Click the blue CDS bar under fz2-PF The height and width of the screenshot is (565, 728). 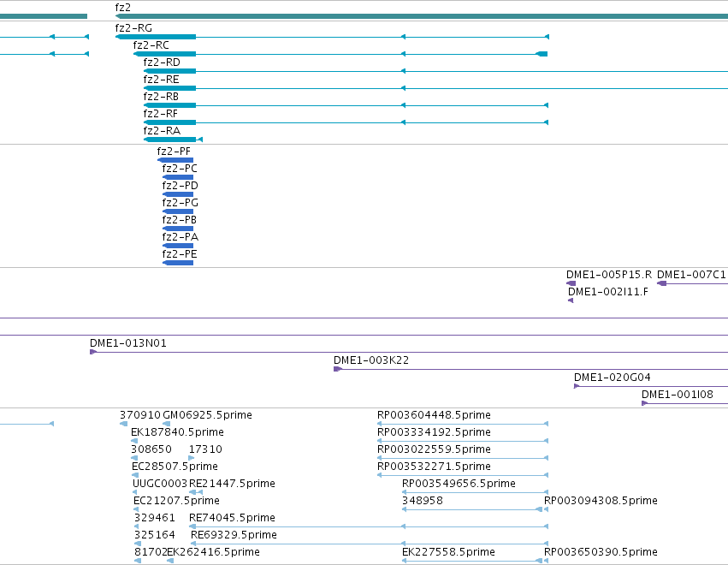coord(175,160)
